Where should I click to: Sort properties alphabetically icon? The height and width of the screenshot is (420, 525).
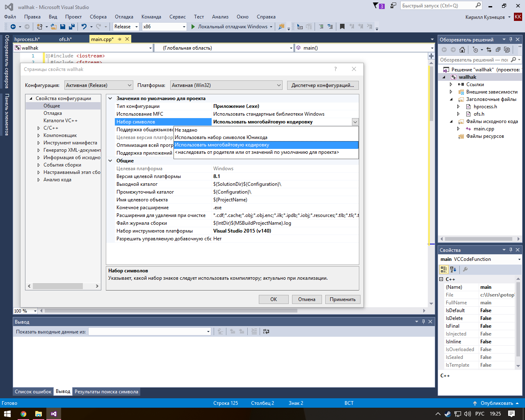(453, 269)
